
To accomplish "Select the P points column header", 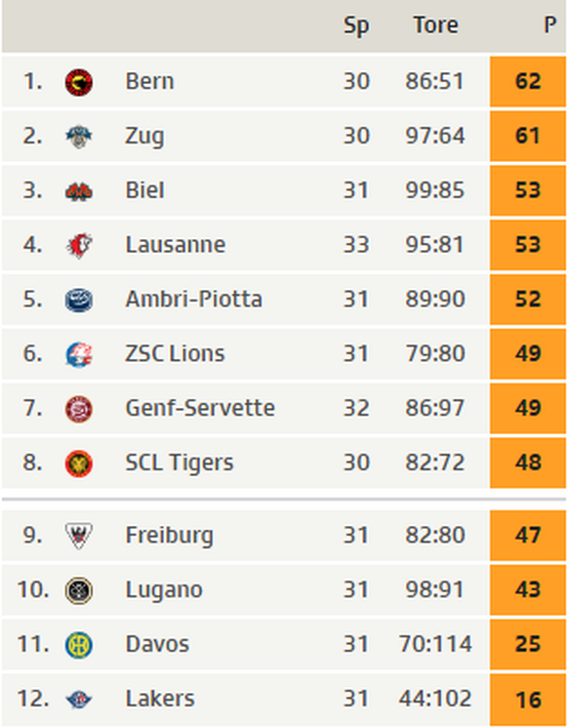I will click(x=549, y=24).
